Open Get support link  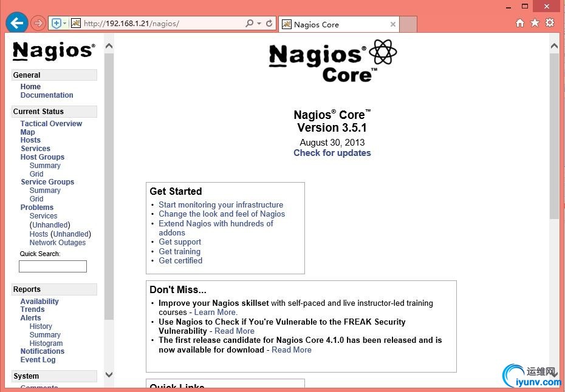click(x=180, y=242)
